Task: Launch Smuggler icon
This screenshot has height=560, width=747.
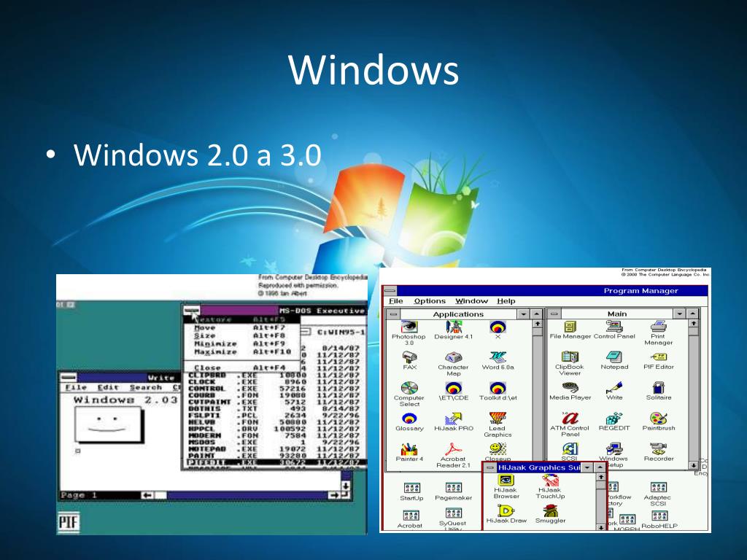Action: (550, 514)
